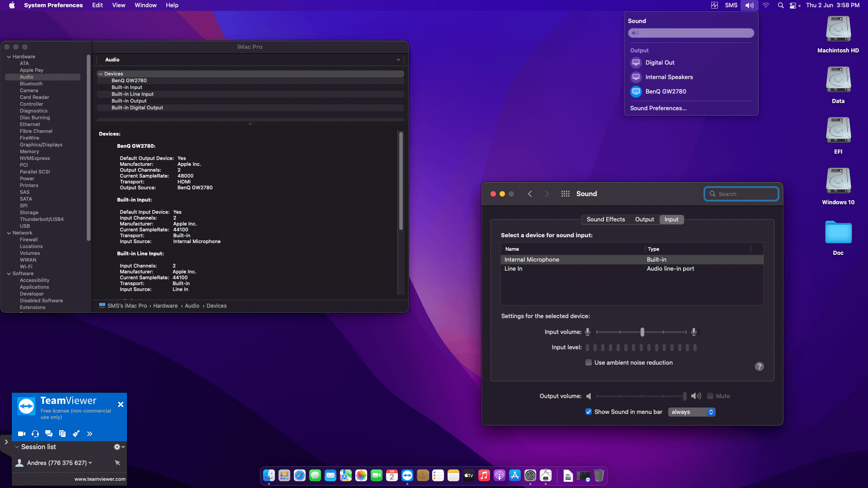Open the Windows 10 drive on the desktop

838,186
